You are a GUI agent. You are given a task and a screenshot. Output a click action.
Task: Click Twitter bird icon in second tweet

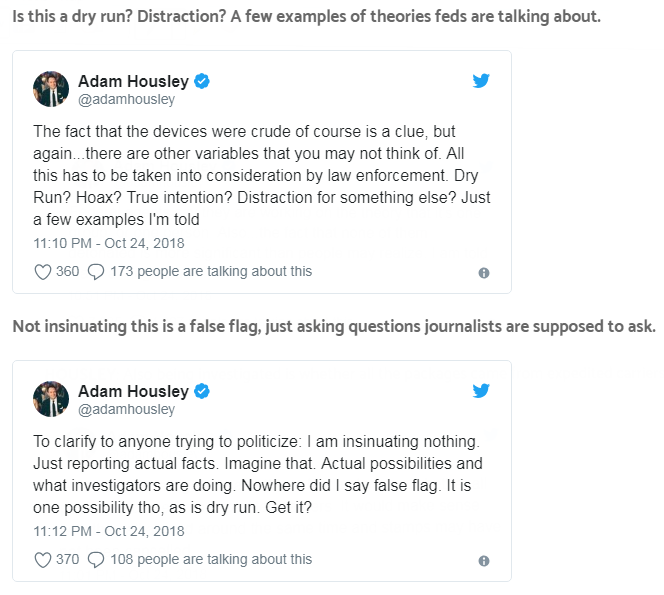pos(481,390)
